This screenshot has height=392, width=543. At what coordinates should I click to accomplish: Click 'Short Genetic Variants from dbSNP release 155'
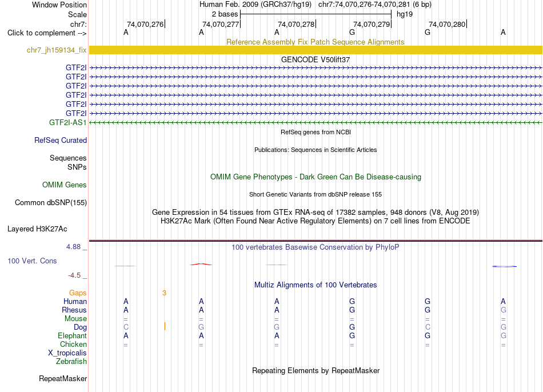pyautogui.click(x=316, y=194)
